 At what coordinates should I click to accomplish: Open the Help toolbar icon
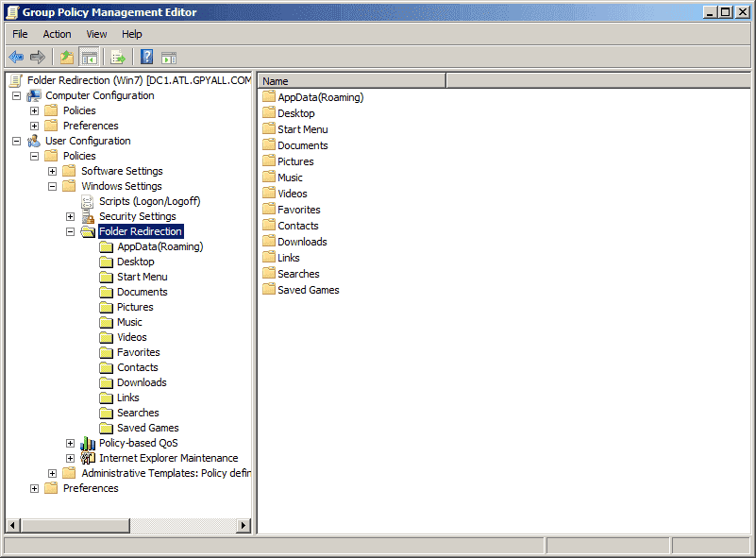click(146, 58)
